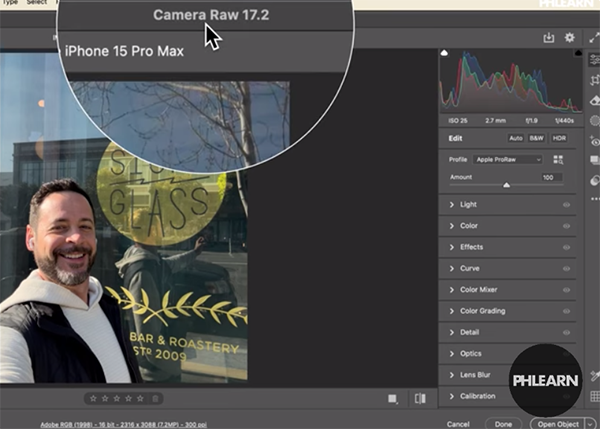Click the 1/440s shutter speed

click(564, 121)
